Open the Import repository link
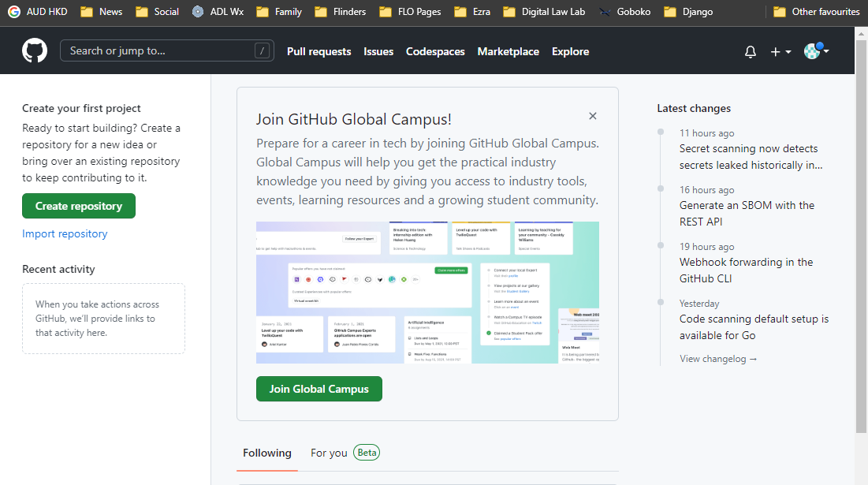This screenshot has height=485, width=868. pos(65,233)
